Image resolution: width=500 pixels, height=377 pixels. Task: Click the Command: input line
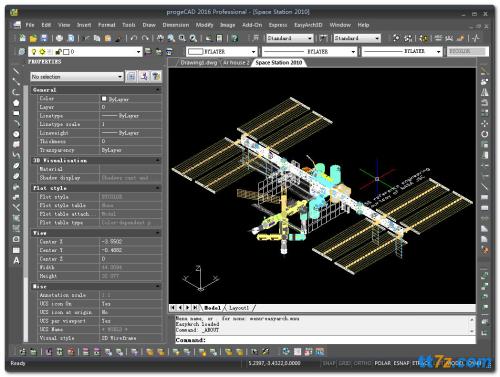coord(325,340)
